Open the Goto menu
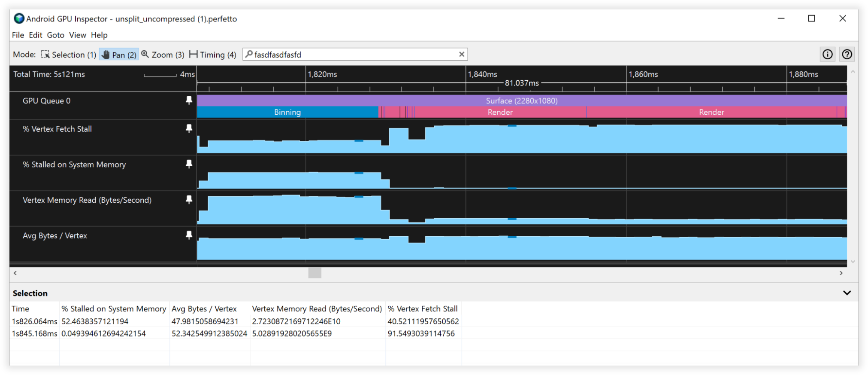The height and width of the screenshot is (375, 868). point(55,35)
